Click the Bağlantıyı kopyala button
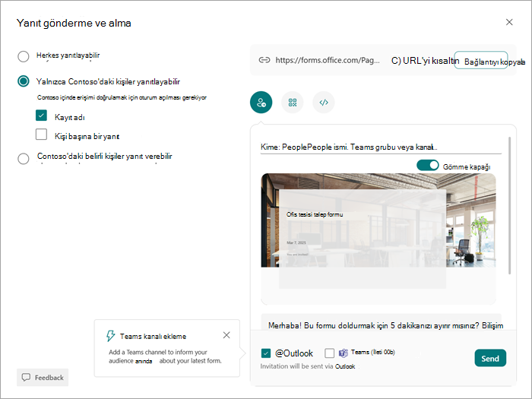Screen dimensions: 532x399 click(481, 60)
